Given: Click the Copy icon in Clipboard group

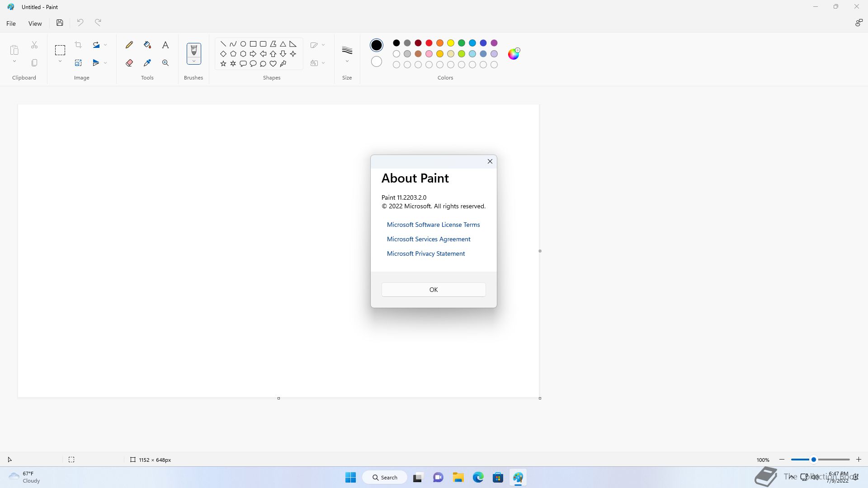Looking at the screenshot, I should pos(34,63).
